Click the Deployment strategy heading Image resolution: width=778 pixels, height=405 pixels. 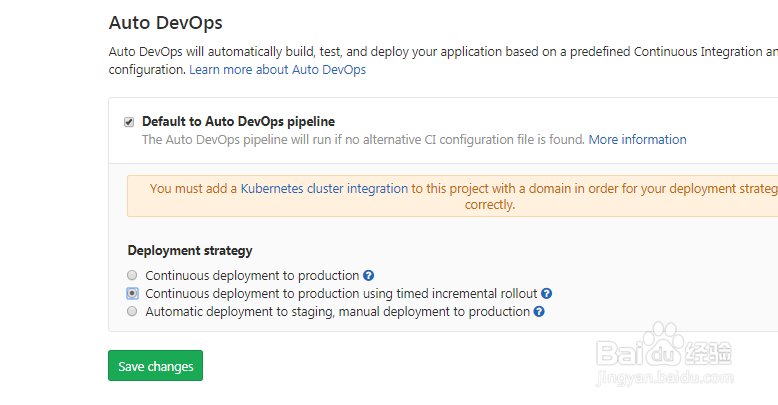(190, 251)
